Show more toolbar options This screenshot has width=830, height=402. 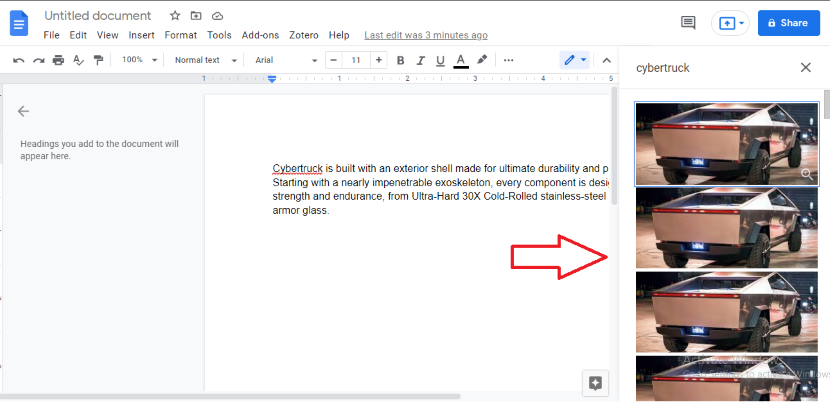coord(509,60)
